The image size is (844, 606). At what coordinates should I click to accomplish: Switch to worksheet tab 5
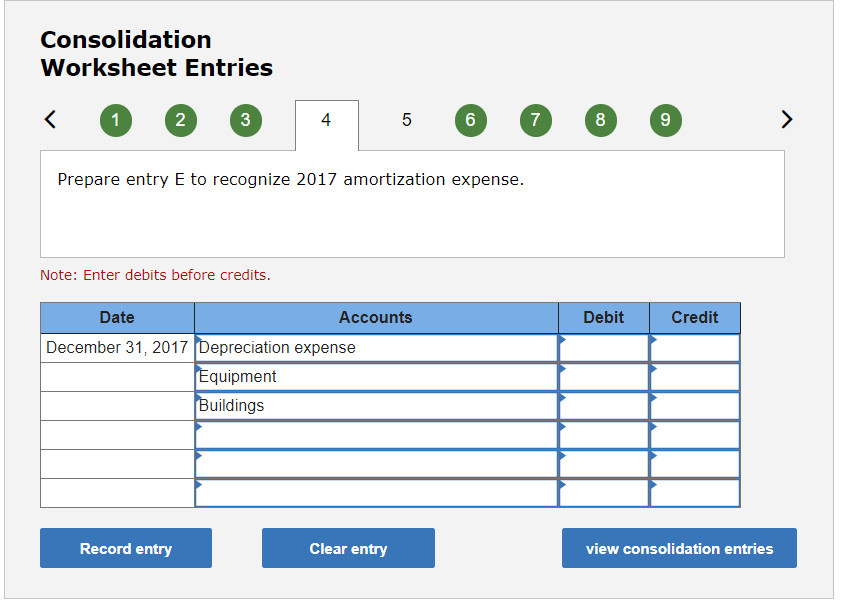click(x=406, y=120)
